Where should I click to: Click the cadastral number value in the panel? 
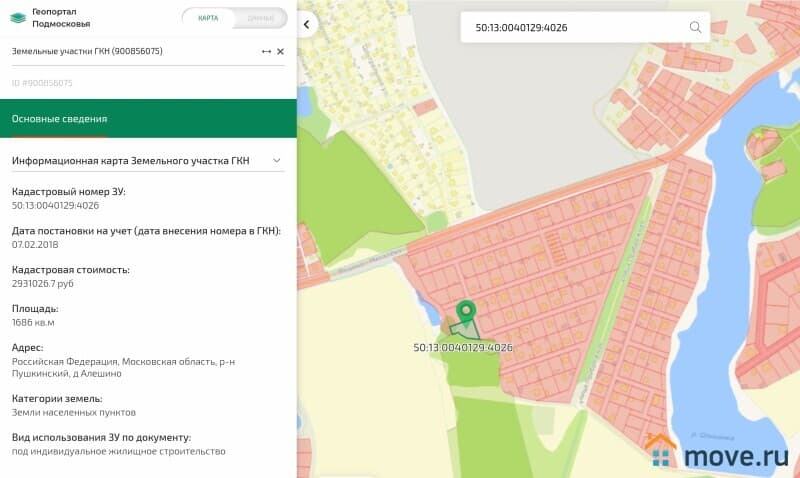tap(55, 205)
